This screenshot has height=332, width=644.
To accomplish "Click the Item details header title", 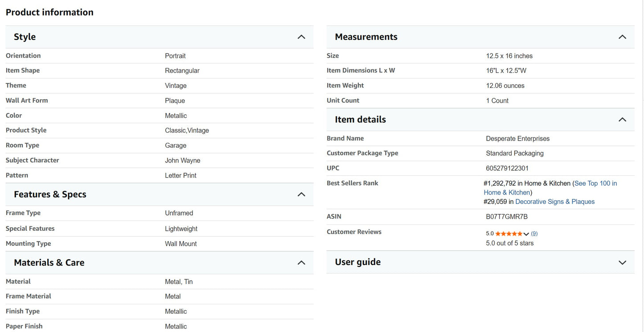I will (x=360, y=119).
